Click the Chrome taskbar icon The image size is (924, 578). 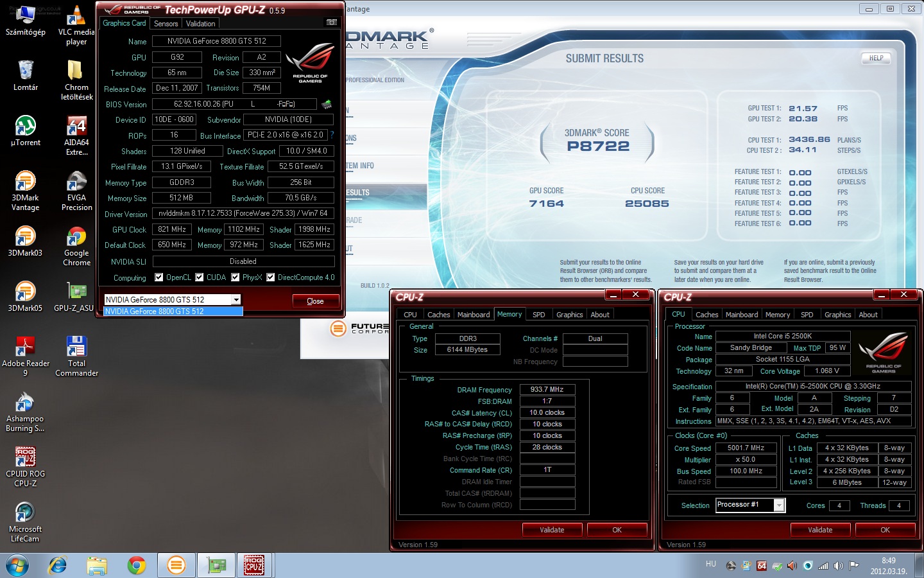[136, 566]
